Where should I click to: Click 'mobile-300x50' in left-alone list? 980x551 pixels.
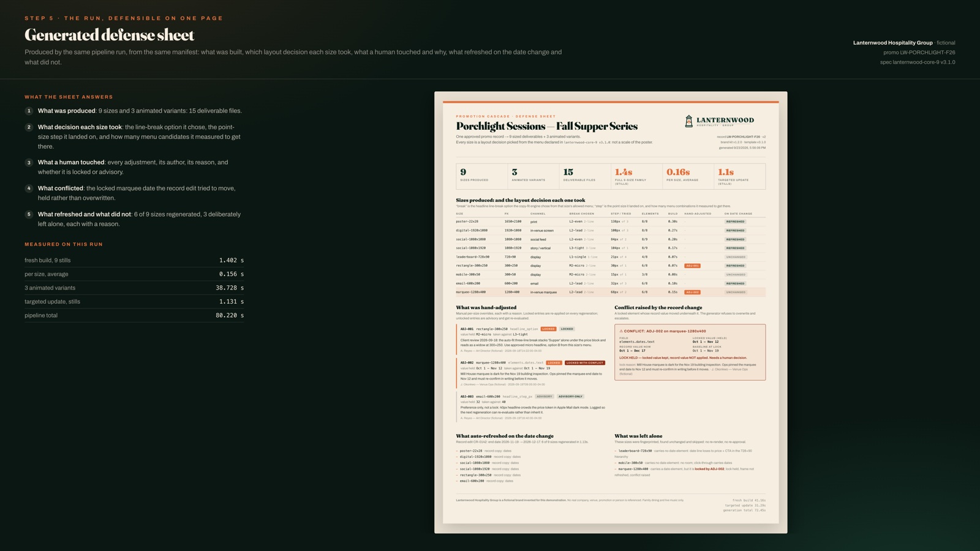pos(630,463)
